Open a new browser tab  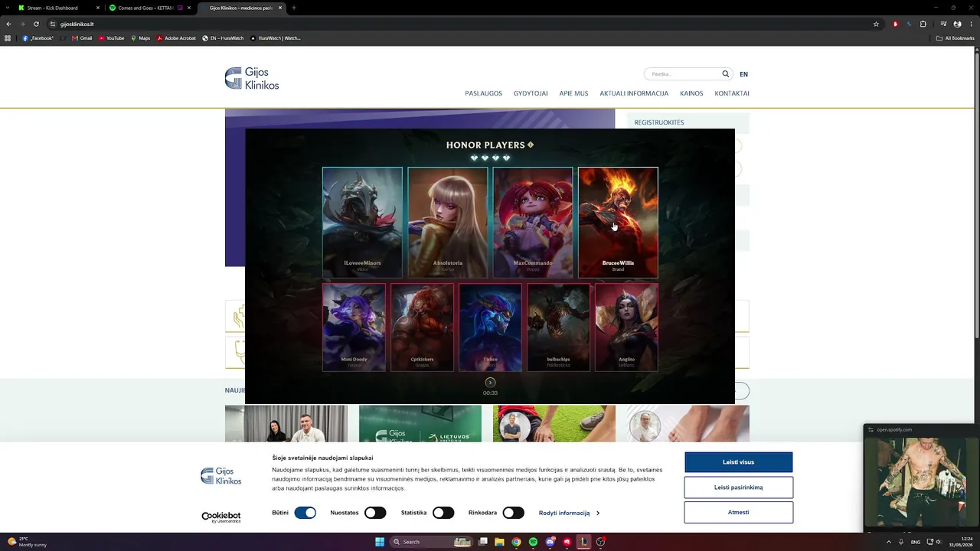click(294, 8)
